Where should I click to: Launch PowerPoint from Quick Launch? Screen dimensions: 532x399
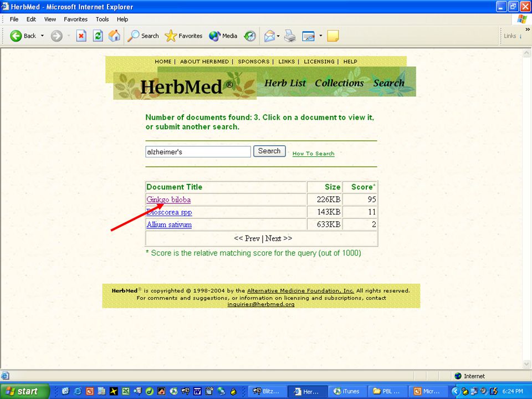pyautogui.click(x=90, y=391)
